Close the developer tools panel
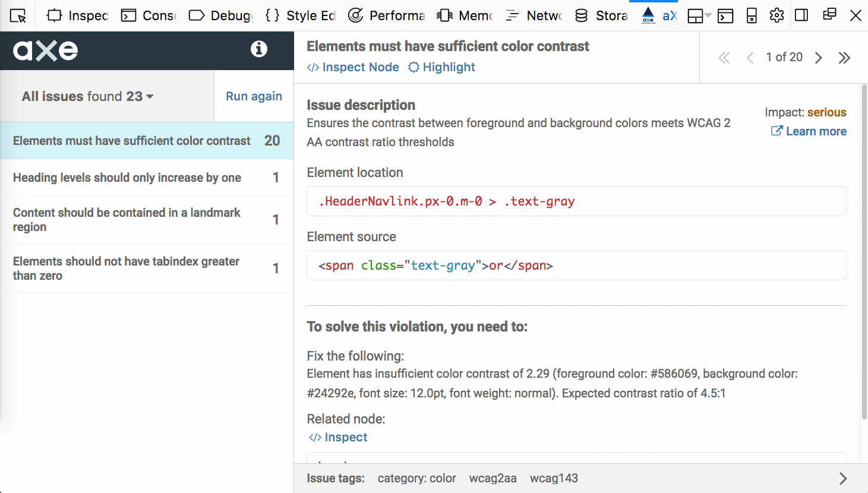This screenshot has height=493, width=868. [x=856, y=15]
